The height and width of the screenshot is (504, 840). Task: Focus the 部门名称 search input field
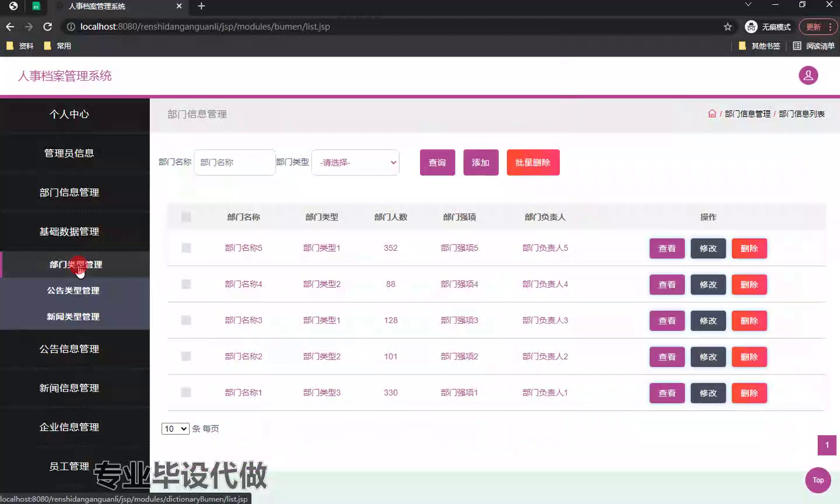[235, 162]
